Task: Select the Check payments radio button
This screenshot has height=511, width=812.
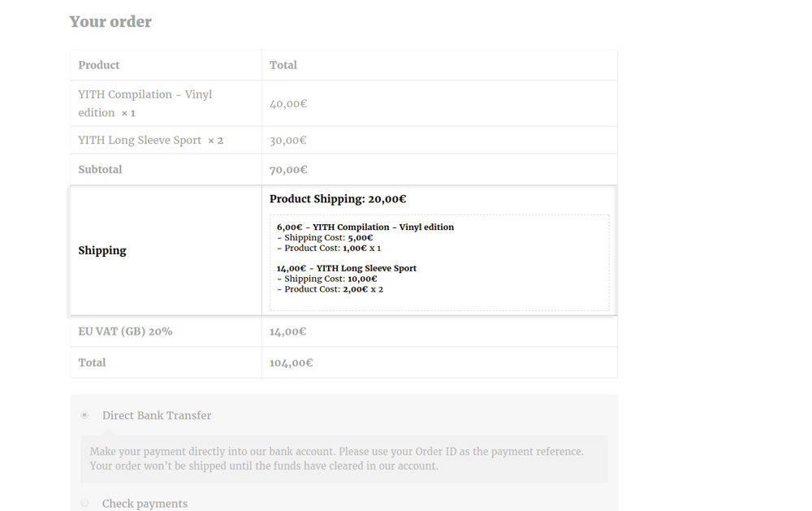Action: 84,504
